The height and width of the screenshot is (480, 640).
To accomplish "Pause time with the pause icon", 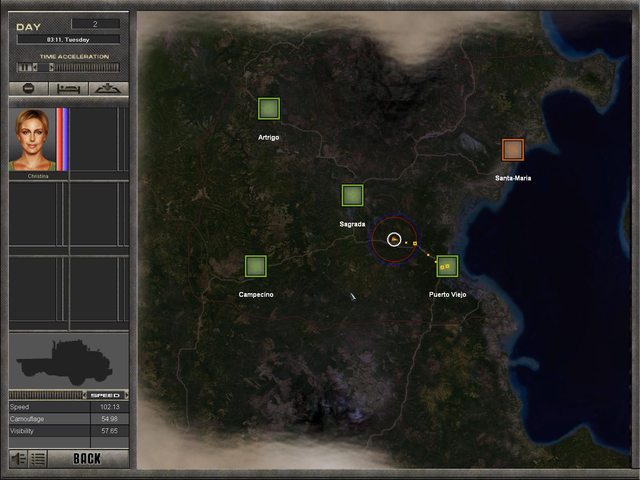I will click(x=24, y=67).
